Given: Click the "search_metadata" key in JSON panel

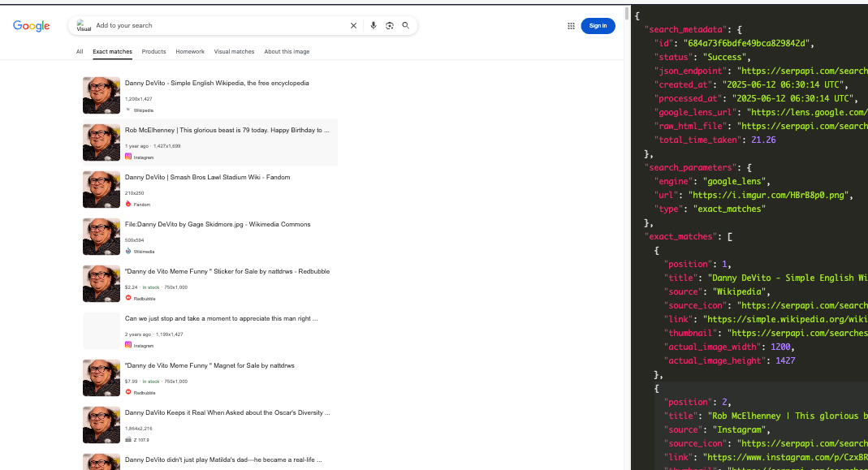Looking at the screenshot, I should [686, 29].
